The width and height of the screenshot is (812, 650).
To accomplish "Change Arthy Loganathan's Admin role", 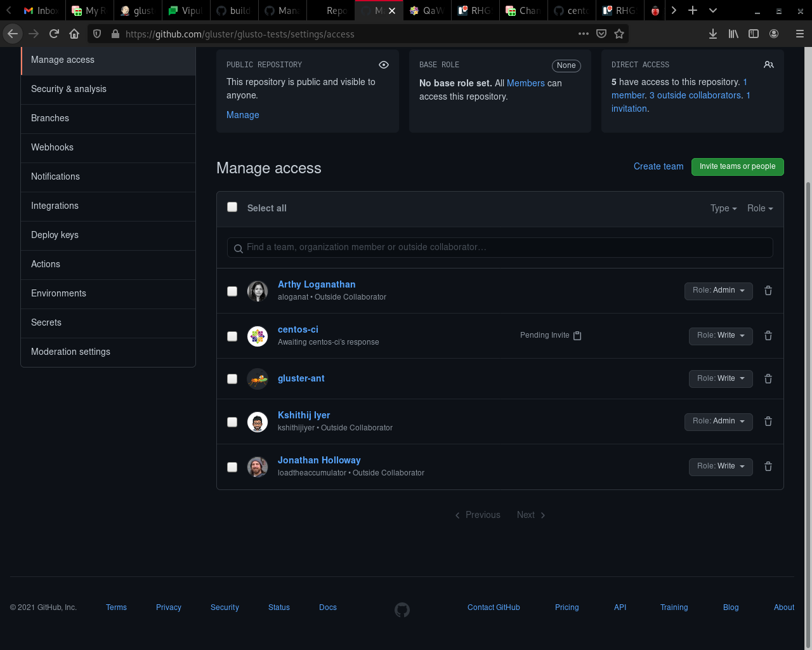I will tap(719, 291).
